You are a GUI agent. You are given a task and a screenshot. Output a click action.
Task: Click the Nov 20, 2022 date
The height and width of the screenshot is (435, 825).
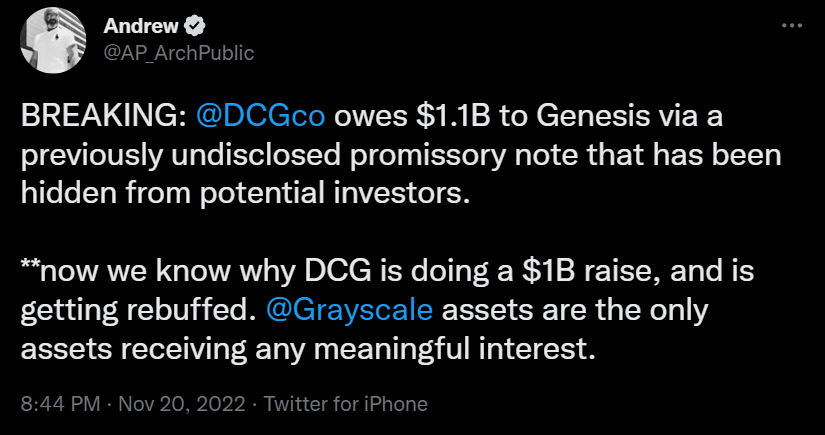182,404
